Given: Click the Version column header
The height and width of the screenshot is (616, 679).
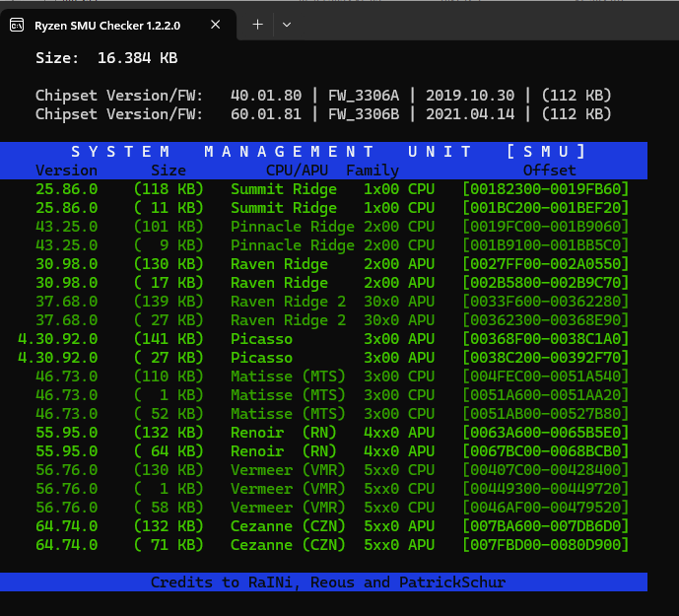Looking at the screenshot, I should click(66, 171).
